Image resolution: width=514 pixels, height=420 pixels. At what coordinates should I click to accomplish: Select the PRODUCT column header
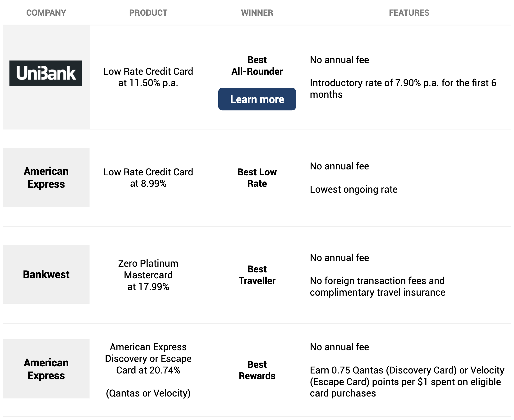tap(148, 13)
